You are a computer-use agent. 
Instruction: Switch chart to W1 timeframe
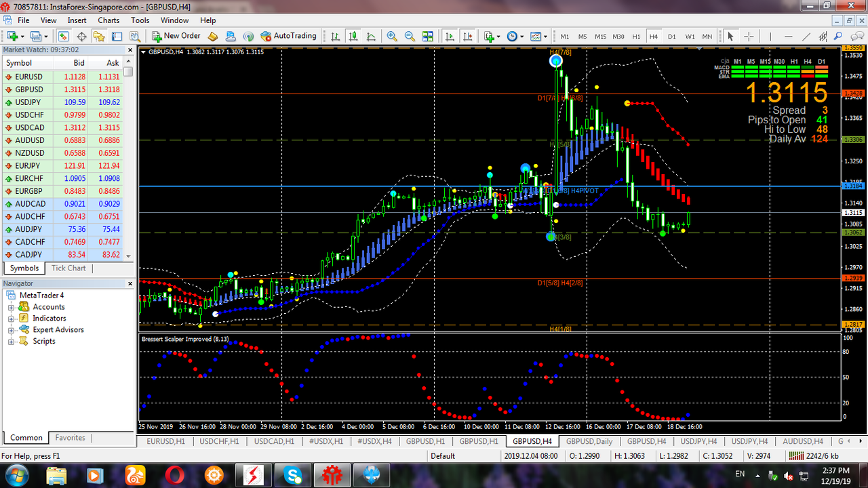(690, 36)
